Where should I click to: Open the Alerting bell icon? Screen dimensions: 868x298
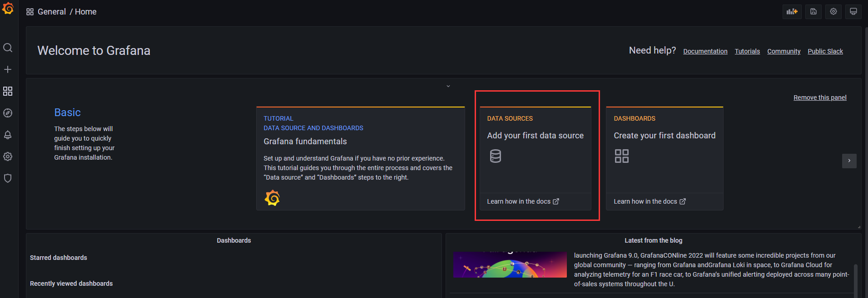click(8, 135)
